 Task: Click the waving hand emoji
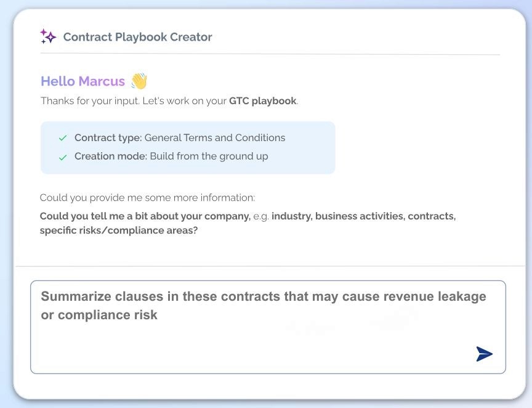[140, 80]
